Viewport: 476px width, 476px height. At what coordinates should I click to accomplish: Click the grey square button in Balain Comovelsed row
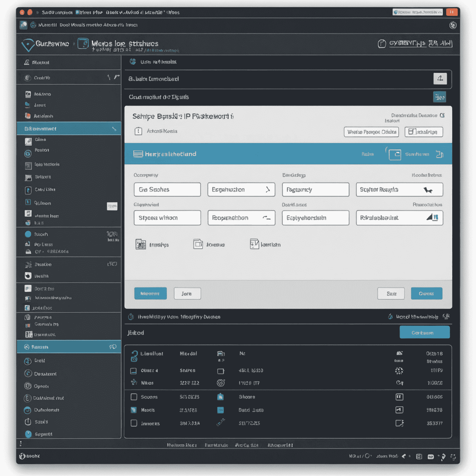(x=440, y=79)
